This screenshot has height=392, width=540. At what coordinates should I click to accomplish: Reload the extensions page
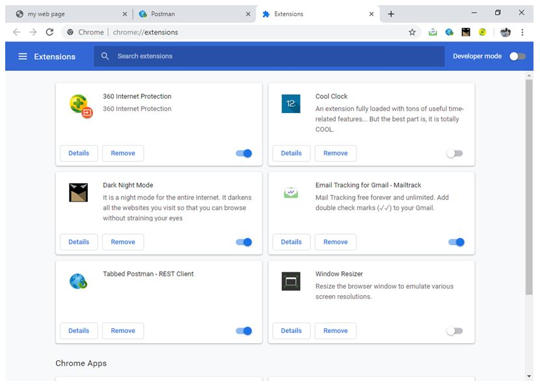point(49,32)
